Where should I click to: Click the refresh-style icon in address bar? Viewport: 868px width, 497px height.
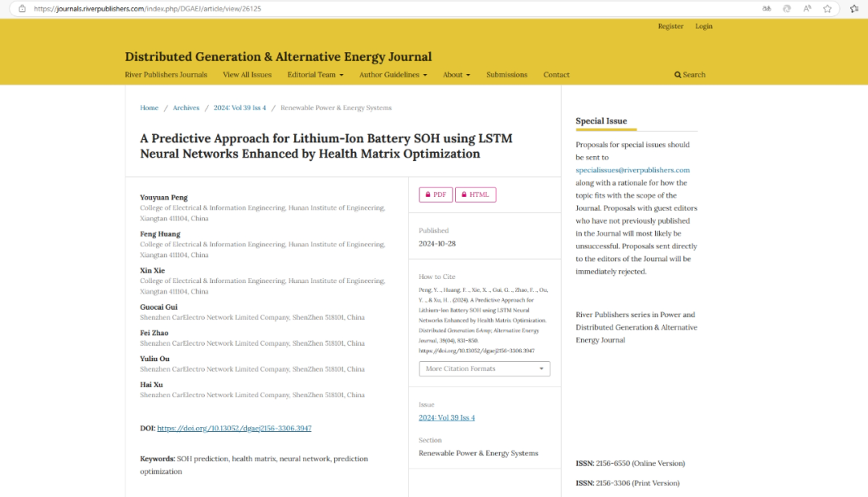pos(787,9)
